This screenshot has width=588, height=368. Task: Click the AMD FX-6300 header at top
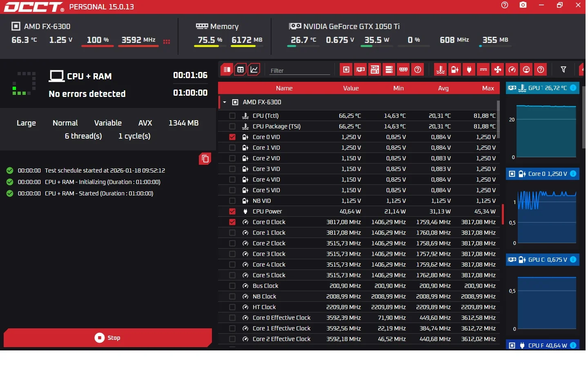(x=41, y=26)
